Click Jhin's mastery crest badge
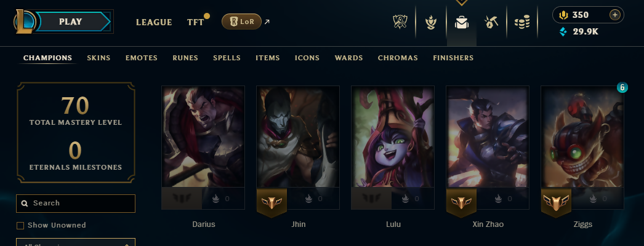This screenshot has width=644, height=246. 272,202
